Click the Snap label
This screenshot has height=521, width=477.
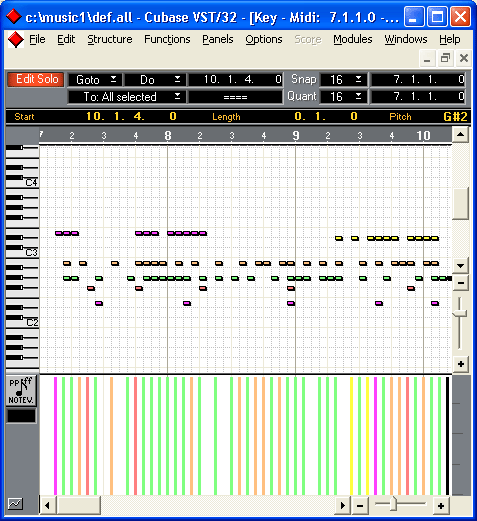303,79
